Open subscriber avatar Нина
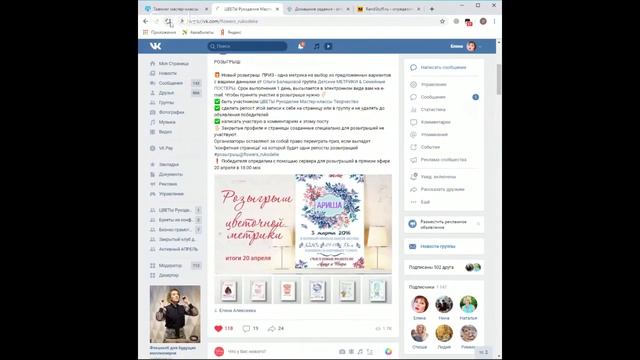 pos(444,304)
